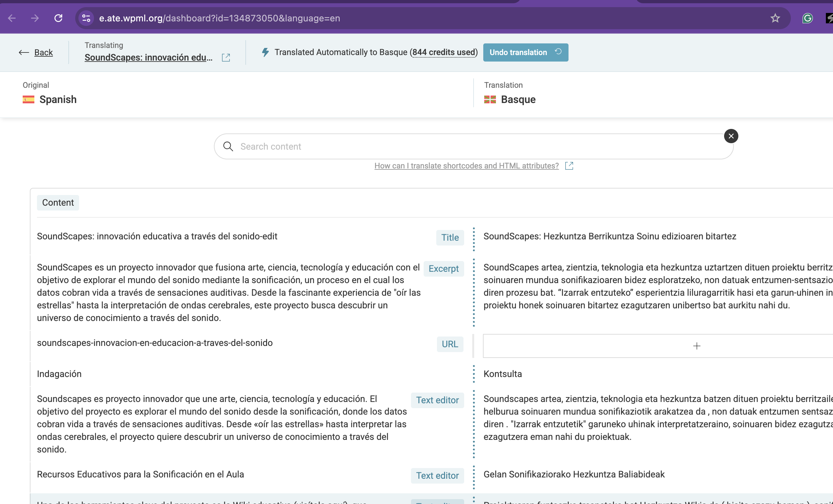Select the original URL slug text
Viewport: 833px width, 504px height.
point(155,343)
